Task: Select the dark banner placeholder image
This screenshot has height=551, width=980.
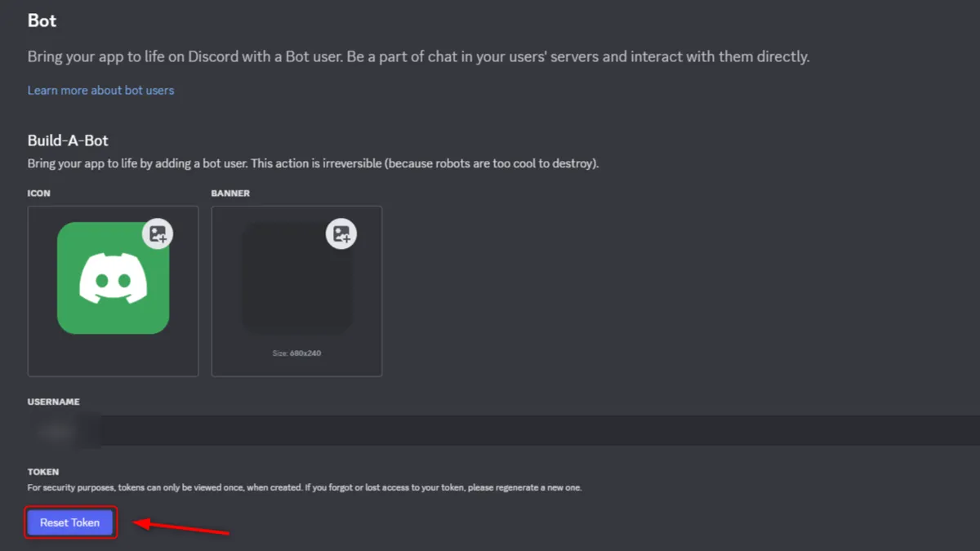Action: (x=296, y=278)
